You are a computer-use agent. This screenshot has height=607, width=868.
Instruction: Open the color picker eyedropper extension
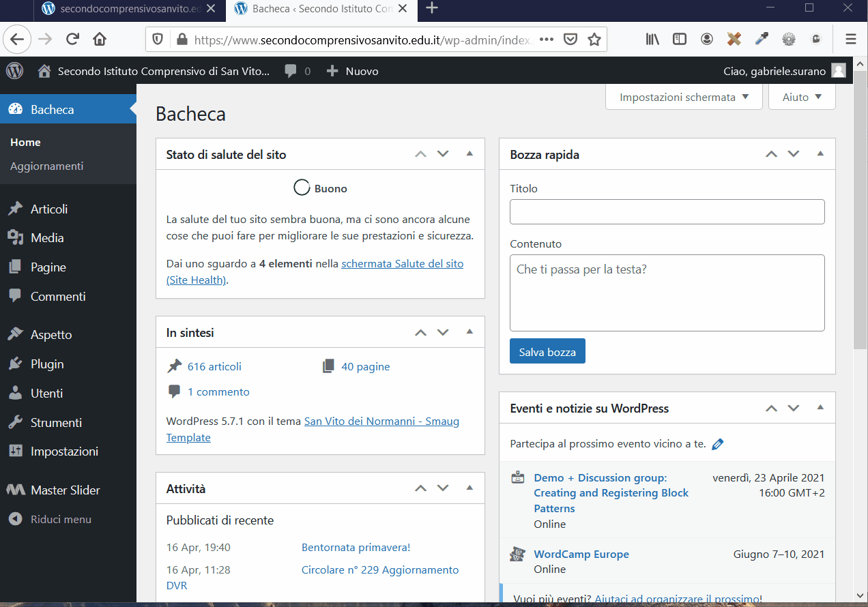[x=762, y=40]
